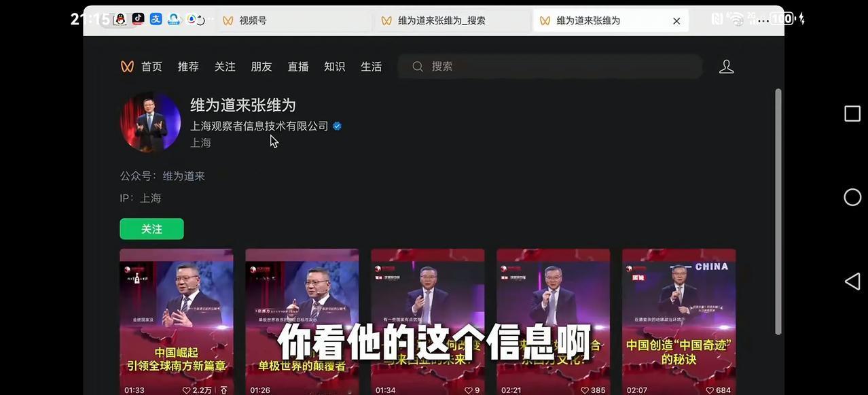Open the 朋友 navigation item
The height and width of the screenshot is (395, 868).
(x=261, y=67)
